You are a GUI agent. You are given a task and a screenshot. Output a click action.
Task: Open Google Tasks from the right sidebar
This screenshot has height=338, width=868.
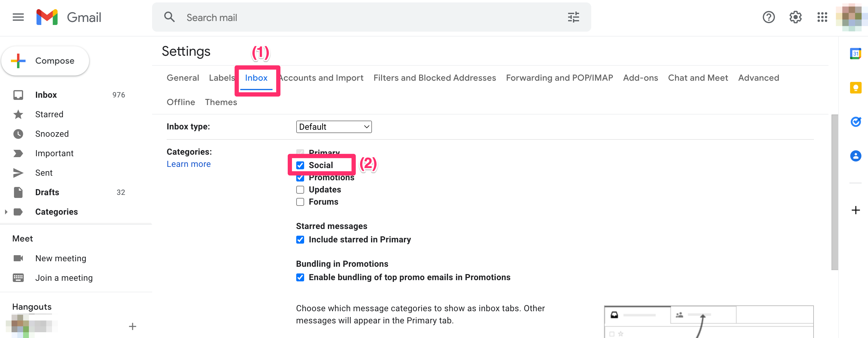pos(856,122)
